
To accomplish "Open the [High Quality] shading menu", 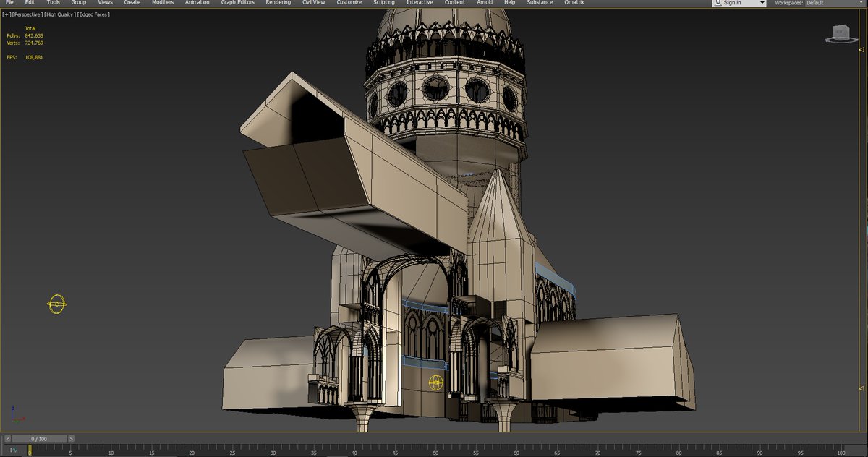I will 59,14.
